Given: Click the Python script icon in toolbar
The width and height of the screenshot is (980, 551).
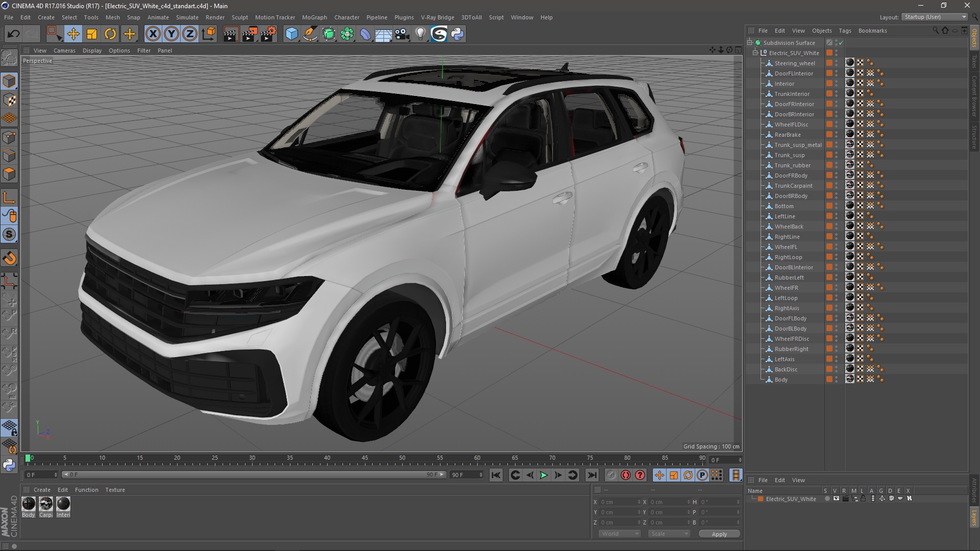Looking at the screenshot, I should (457, 34).
